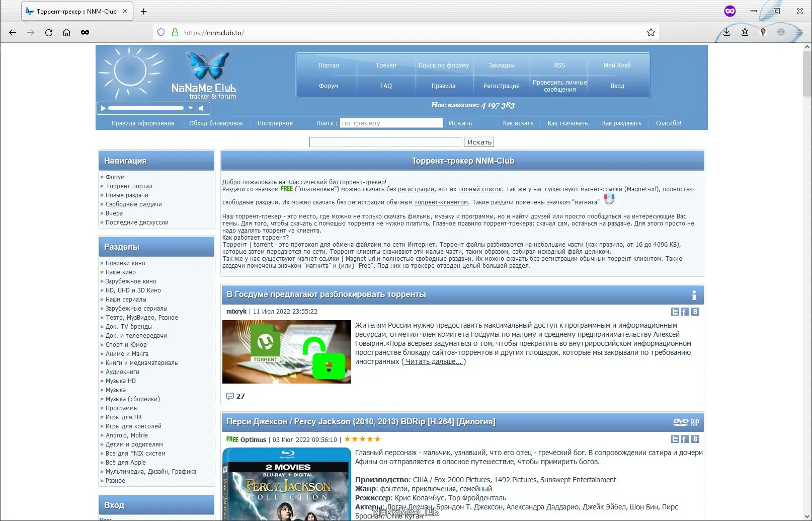The image size is (812, 521).
Task: Click the Как скачивать link
Action: click(567, 123)
